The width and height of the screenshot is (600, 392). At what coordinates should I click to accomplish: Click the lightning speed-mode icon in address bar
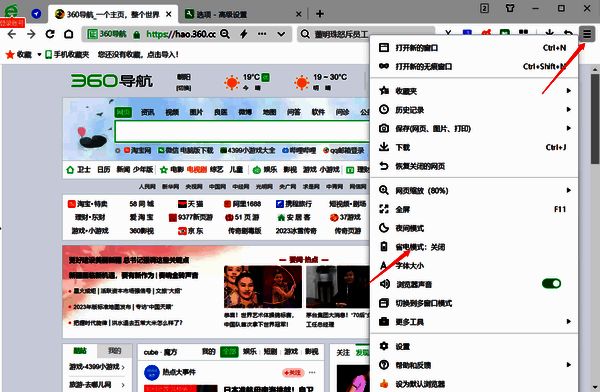click(x=244, y=34)
